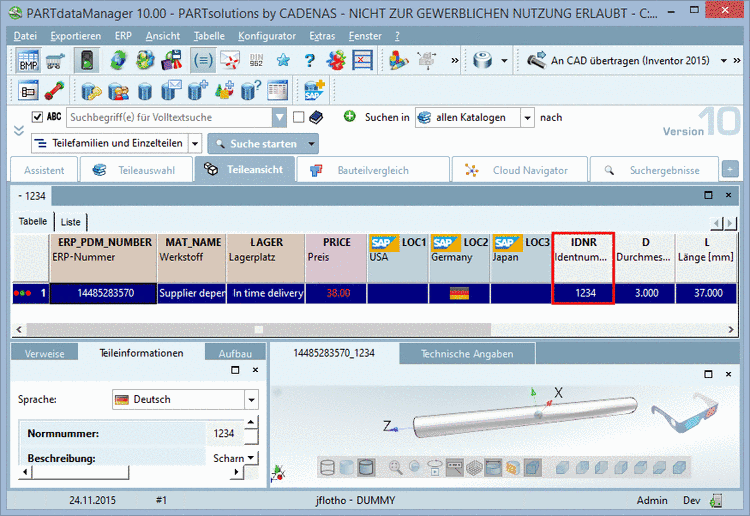Open the An CAD übertragen dropdown arrow
750x516 pixels.
[x=724, y=61]
